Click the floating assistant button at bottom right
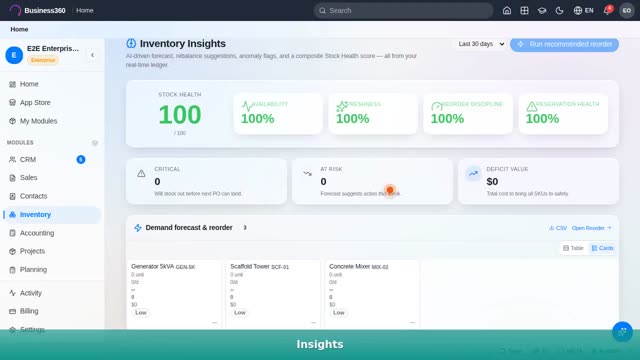640x360 pixels. click(622, 332)
